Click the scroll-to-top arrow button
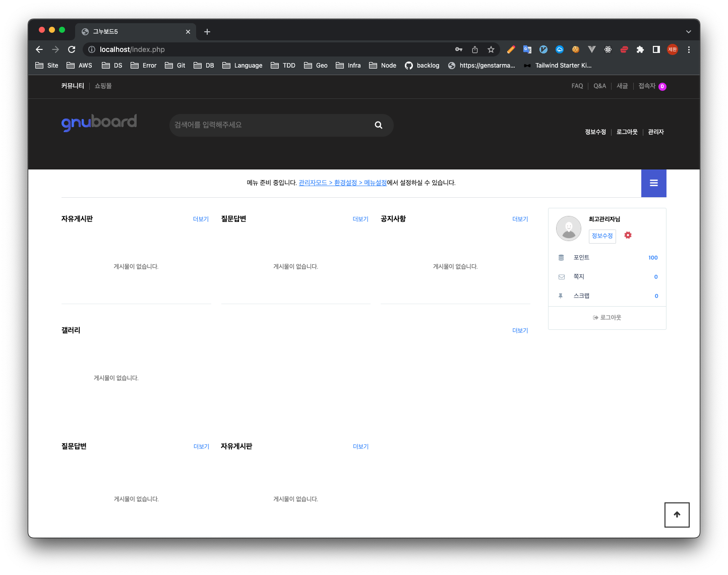Image resolution: width=728 pixels, height=575 pixels. (677, 515)
